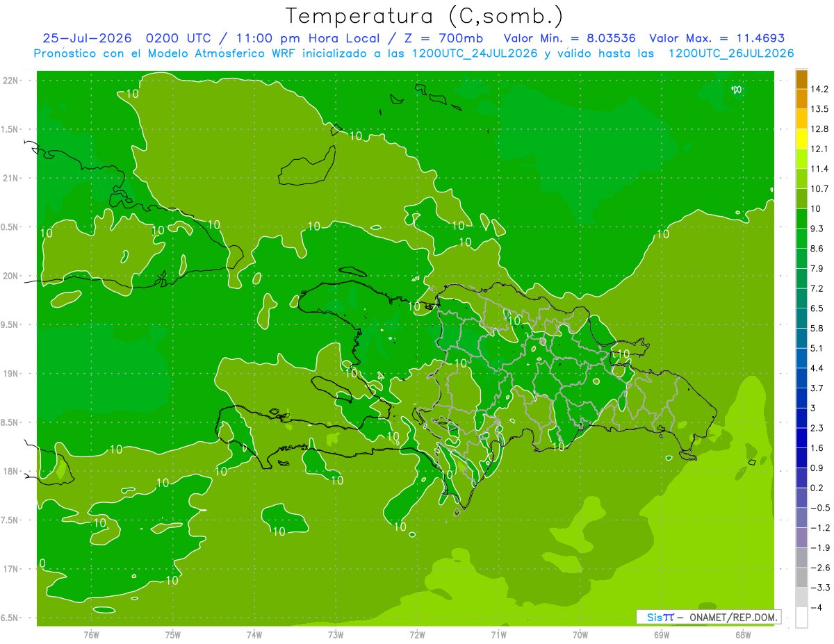834x644 pixels.
Task: Click the 76W longitude axis label
Action: click(x=91, y=635)
